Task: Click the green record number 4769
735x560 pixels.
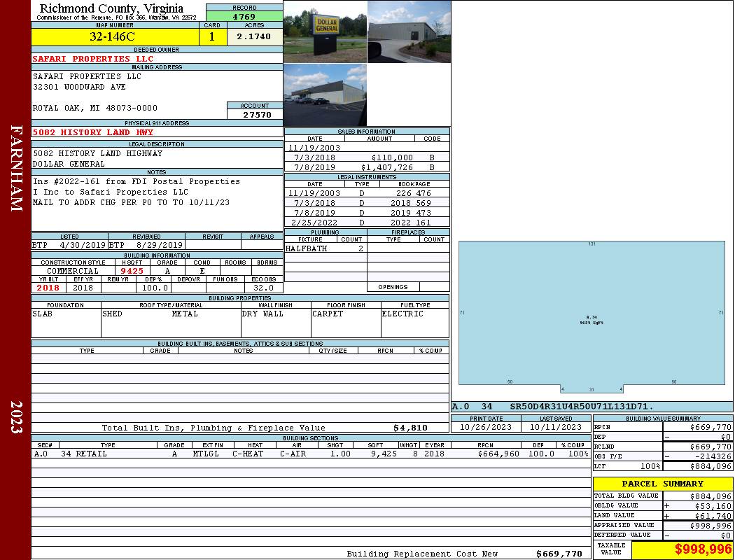Action: pyautogui.click(x=244, y=17)
